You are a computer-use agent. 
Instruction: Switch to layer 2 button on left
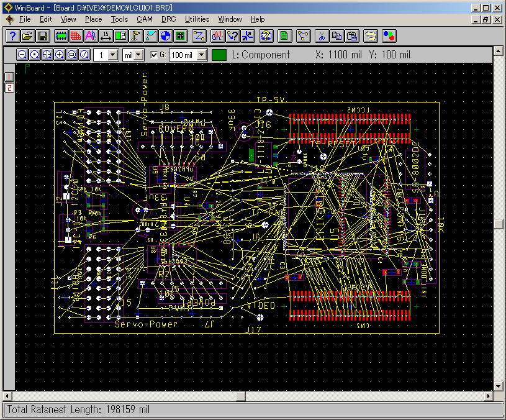(x=9, y=88)
